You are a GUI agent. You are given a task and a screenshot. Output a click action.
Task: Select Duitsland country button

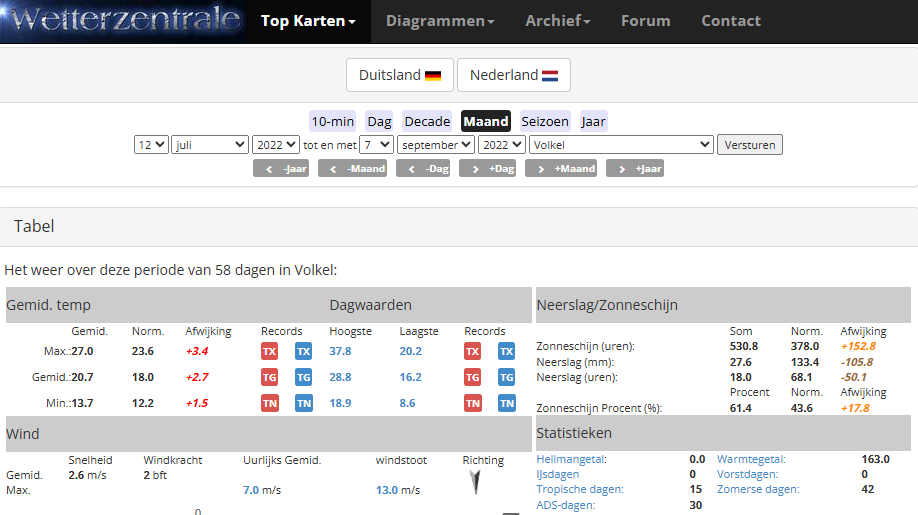coord(400,75)
